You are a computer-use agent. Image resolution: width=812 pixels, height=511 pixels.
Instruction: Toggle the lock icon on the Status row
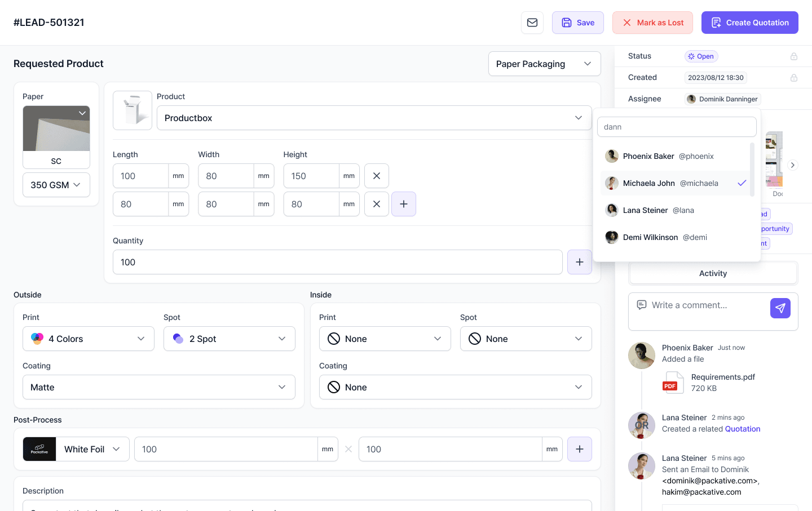coord(794,56)
